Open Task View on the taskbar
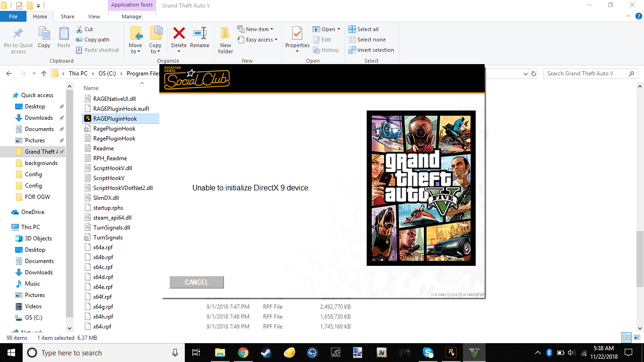Viewport: 644px width, 362px height. click(197, 353)
